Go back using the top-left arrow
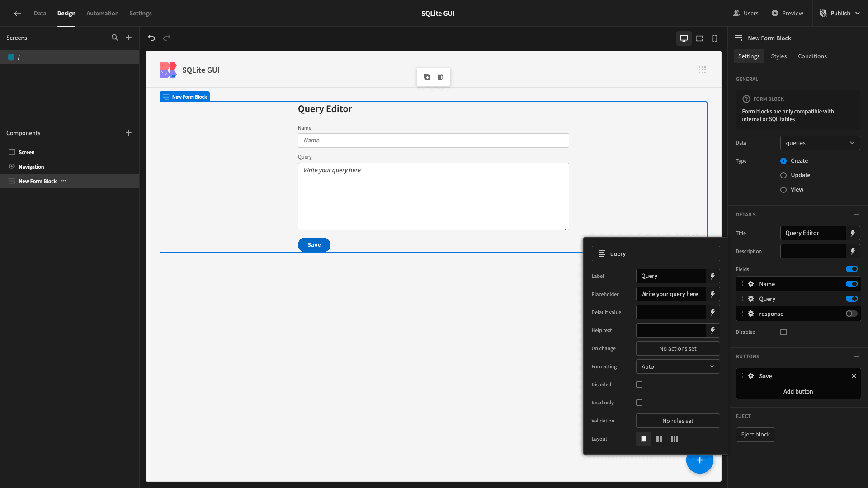The image size is (868, 488). coord(17,13)
